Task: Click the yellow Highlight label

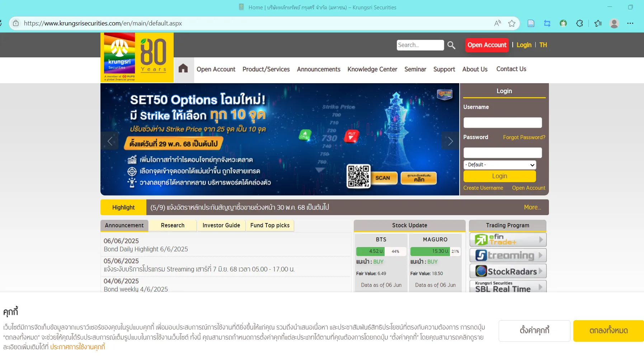Action: (x=123, y=207)
